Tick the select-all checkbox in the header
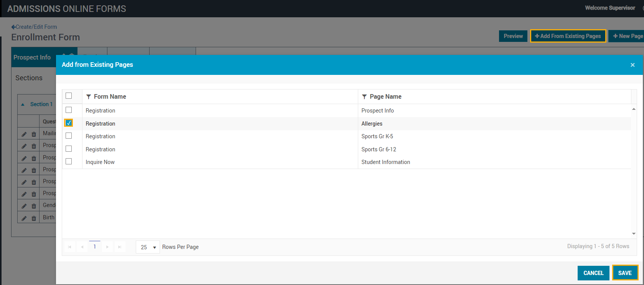Image resolution: width=644 pixels, height=285 pixels. pos(69,96)
